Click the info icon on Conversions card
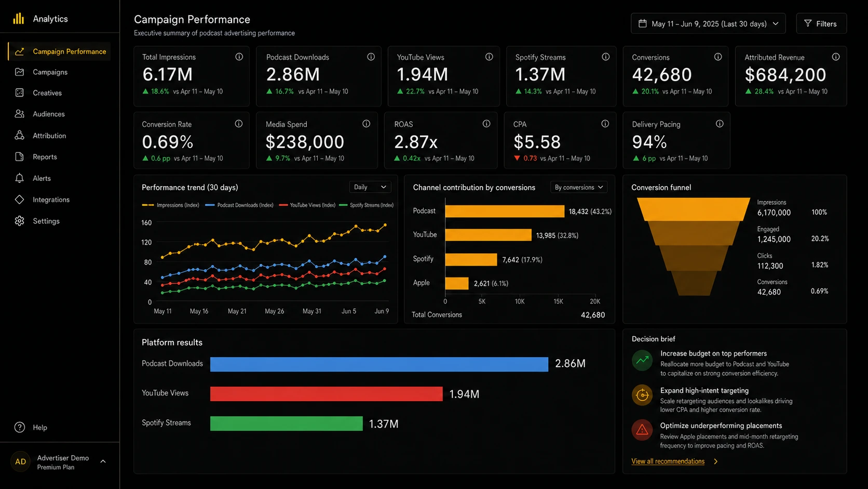This screenshot has height=489, width=868. tap(717, 57)
